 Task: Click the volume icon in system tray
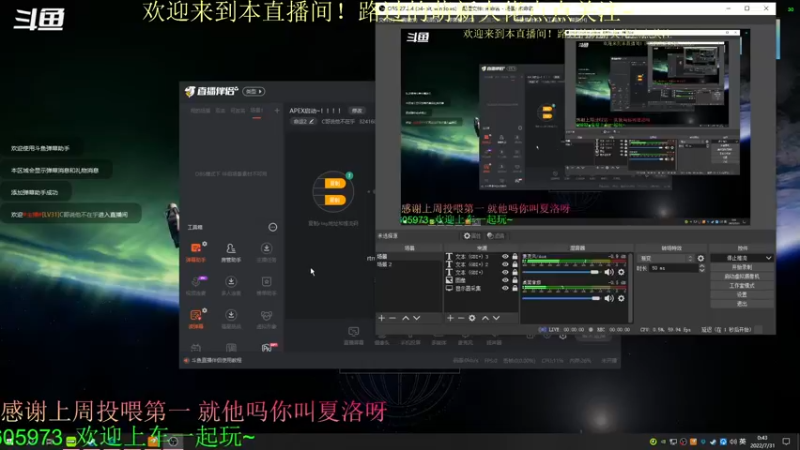coord(733,442)
